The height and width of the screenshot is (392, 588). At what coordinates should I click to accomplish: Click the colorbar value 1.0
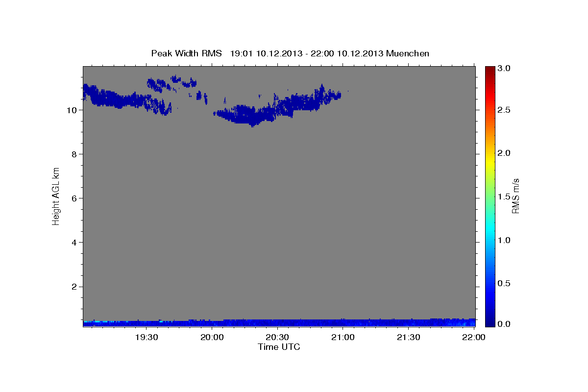click(x=505, y=240)
